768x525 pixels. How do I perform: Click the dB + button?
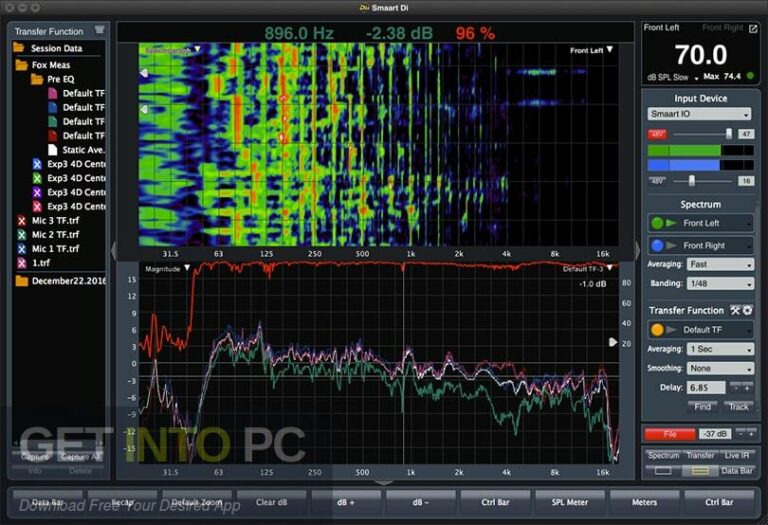pos(346,502)
